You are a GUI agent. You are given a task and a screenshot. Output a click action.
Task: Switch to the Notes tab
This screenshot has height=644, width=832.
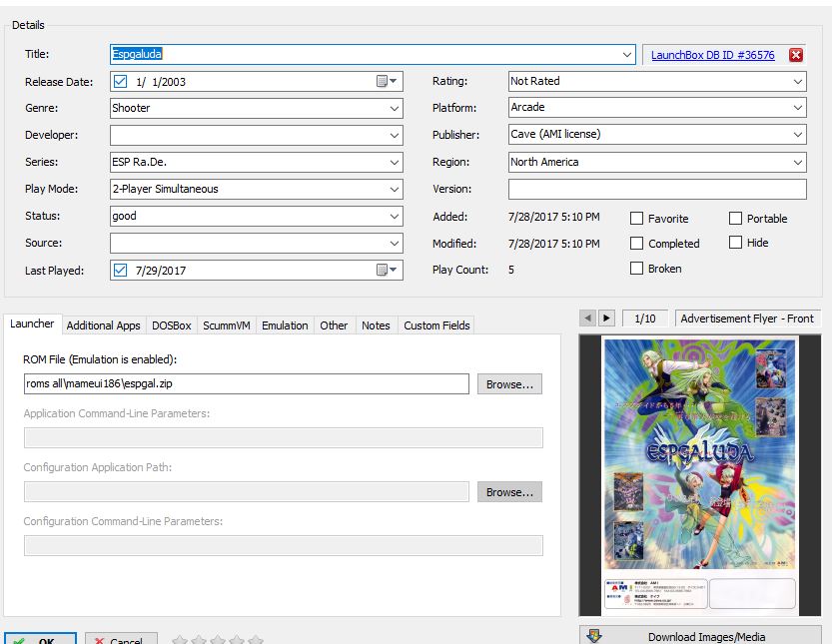pos(376,325)
